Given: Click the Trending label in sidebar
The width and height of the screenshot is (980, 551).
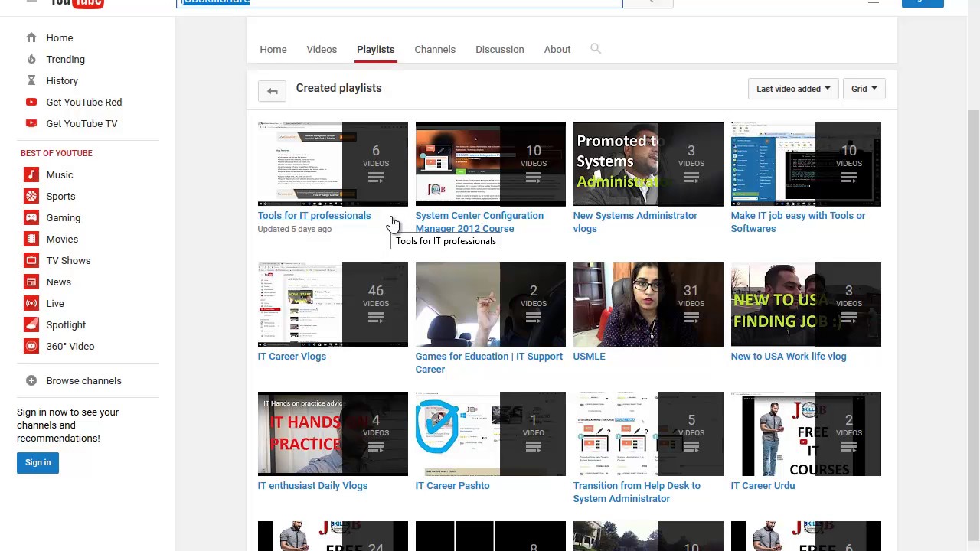Looking at the screenshot, I should (x=65, y=59).
